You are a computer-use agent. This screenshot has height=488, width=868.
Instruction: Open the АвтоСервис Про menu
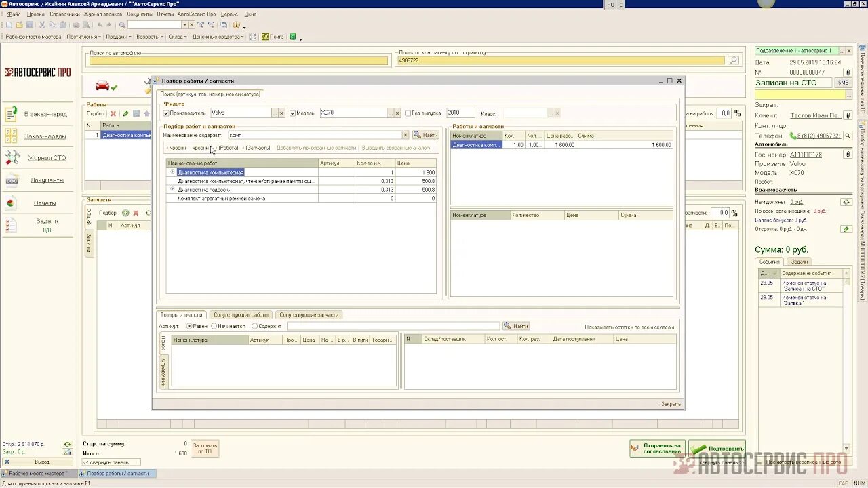[x=197, y=14]
